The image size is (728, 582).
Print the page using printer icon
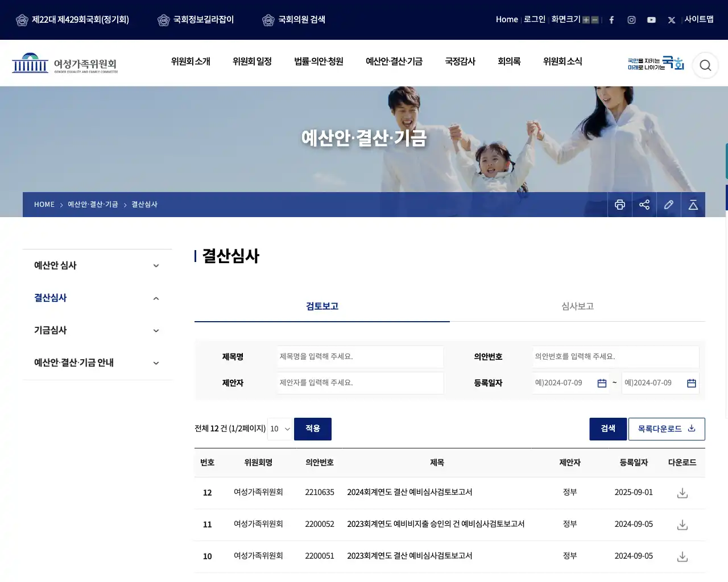click(x=620, y=205)
